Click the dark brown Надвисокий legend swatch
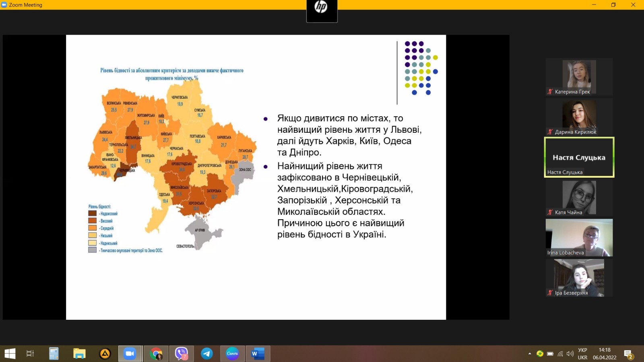 click(93, 214)
